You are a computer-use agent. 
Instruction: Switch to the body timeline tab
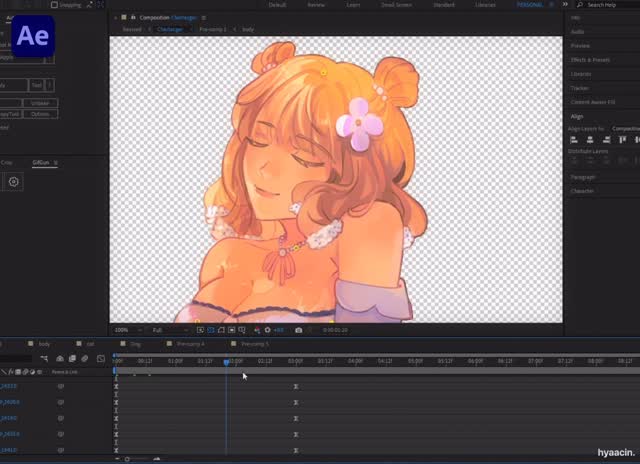point(44,344)
